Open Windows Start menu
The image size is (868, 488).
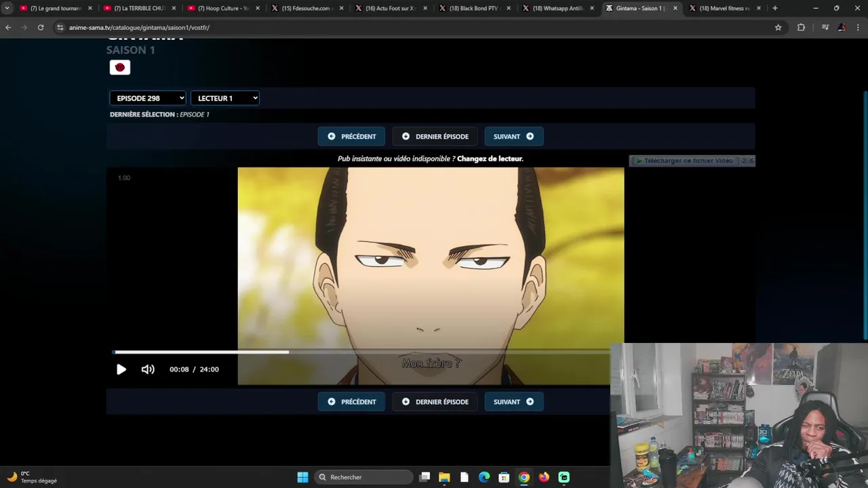click(302, 477)
